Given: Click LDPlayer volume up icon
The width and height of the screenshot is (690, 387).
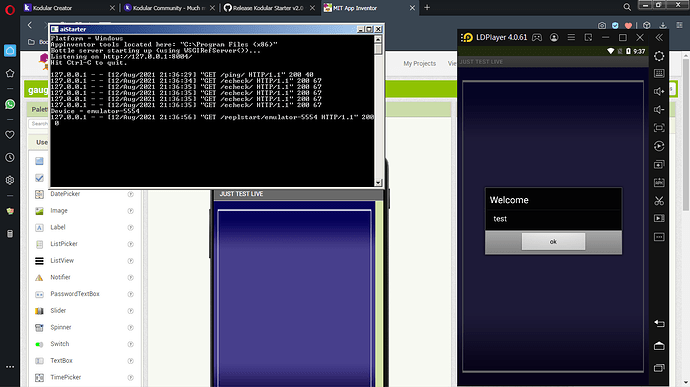Looking at the screenshot, I should tap(659, 92).
